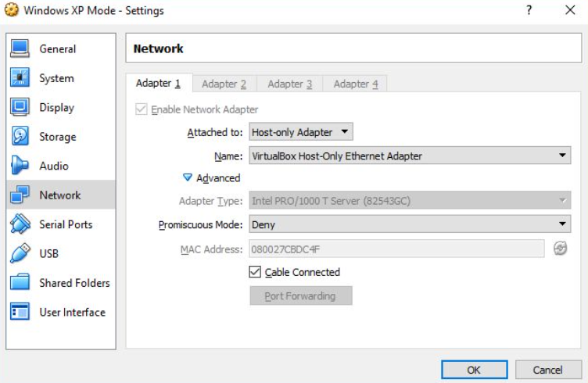
Task: Close the Settings dialog window
Action: 570,10
